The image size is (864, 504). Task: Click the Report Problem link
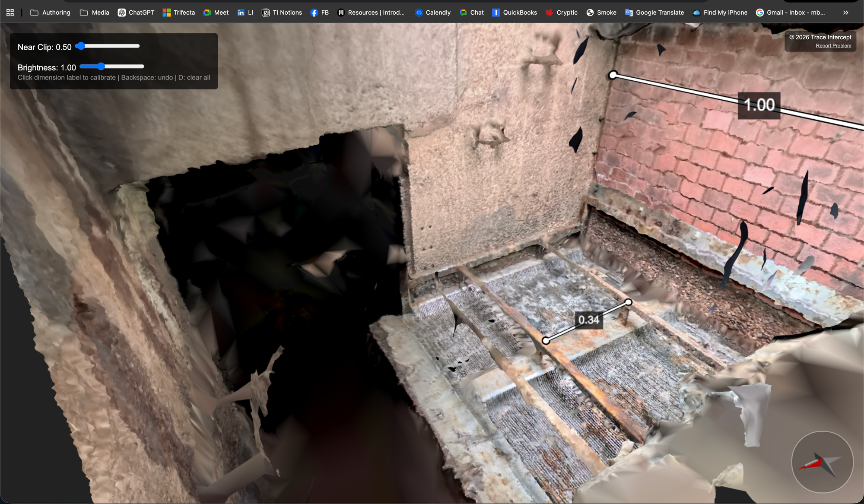833,46
